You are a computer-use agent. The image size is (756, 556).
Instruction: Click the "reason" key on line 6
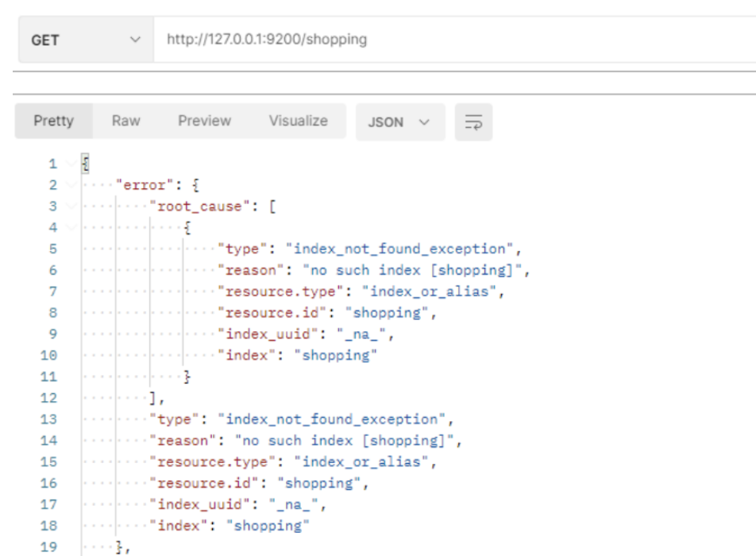pos(249,271)
